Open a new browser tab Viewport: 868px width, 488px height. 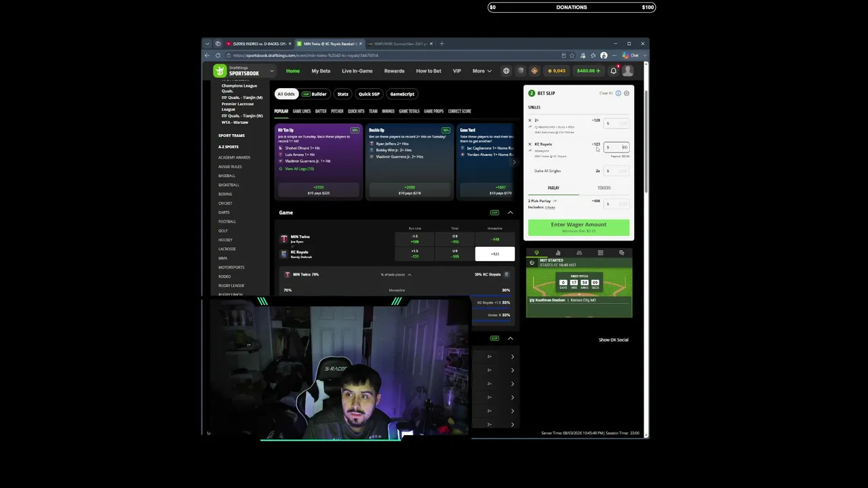(441, 44)
